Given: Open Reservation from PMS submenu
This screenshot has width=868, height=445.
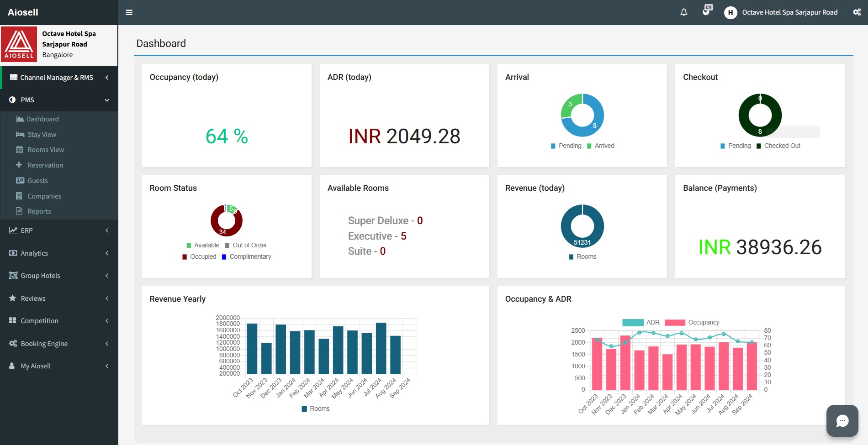Looking at the screenshot, I should (x=45, y=165).
